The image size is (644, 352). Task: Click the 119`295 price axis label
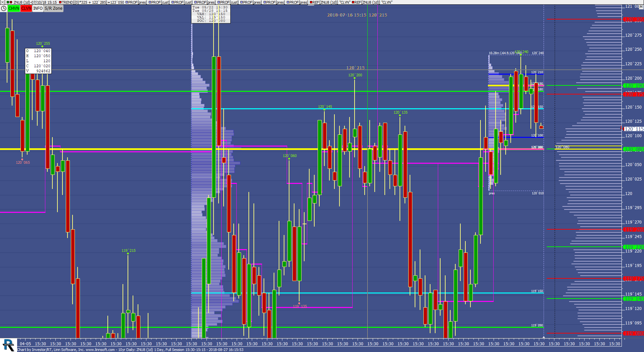click(x=633, y=208)
